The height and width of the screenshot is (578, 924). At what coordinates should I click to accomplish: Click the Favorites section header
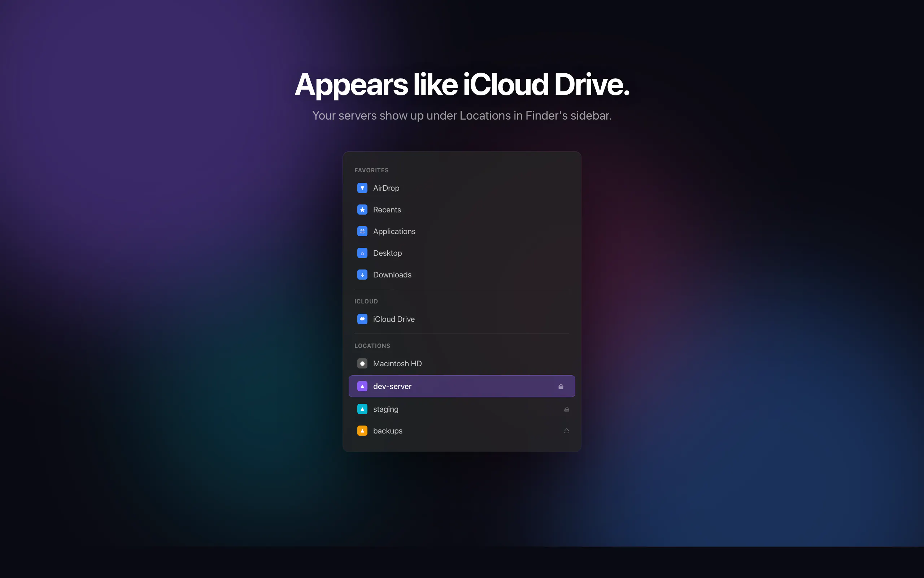(x=371, y=170)
